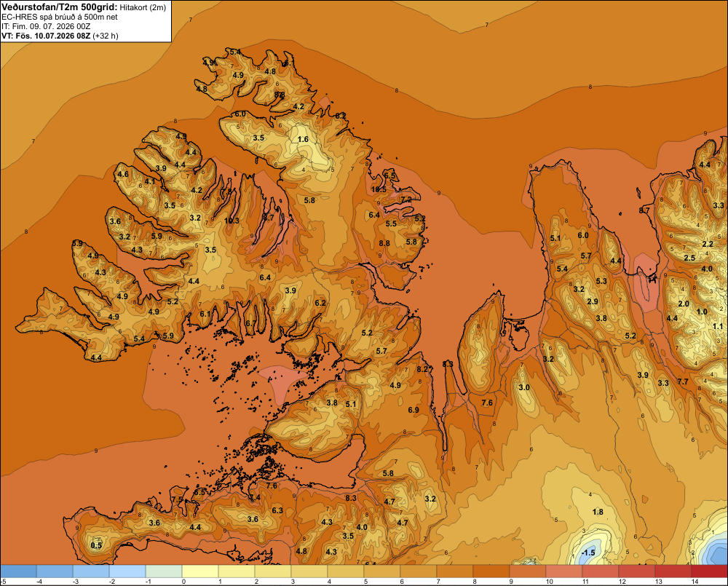The image size is (728, 586).
Task: Click the temperature value '7.7'
Action: [683, 381]
